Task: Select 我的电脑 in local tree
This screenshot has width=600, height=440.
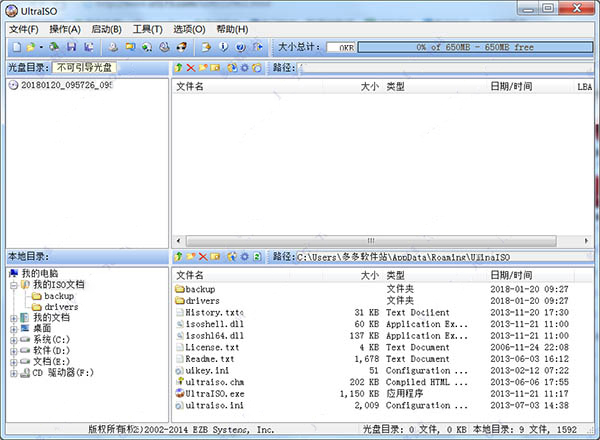Action: (x=39, y=273)
